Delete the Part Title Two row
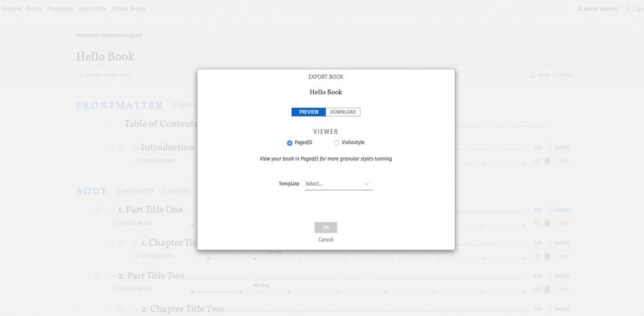Screen dimensions: 644x316 [562, 276]
